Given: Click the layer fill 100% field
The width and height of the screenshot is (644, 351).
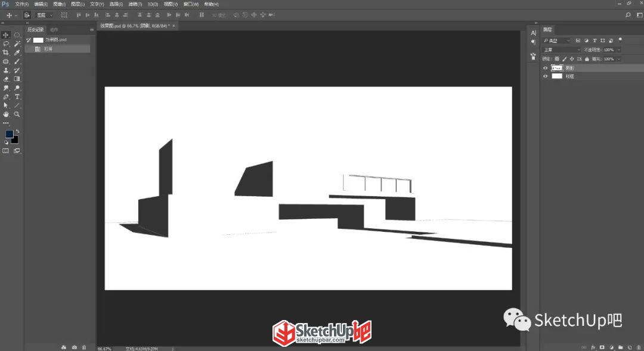Looking at the screenshot, I should point(609,59).
